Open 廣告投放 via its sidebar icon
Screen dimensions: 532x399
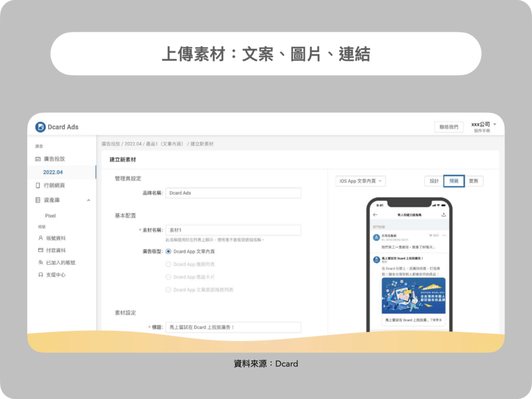38,159
